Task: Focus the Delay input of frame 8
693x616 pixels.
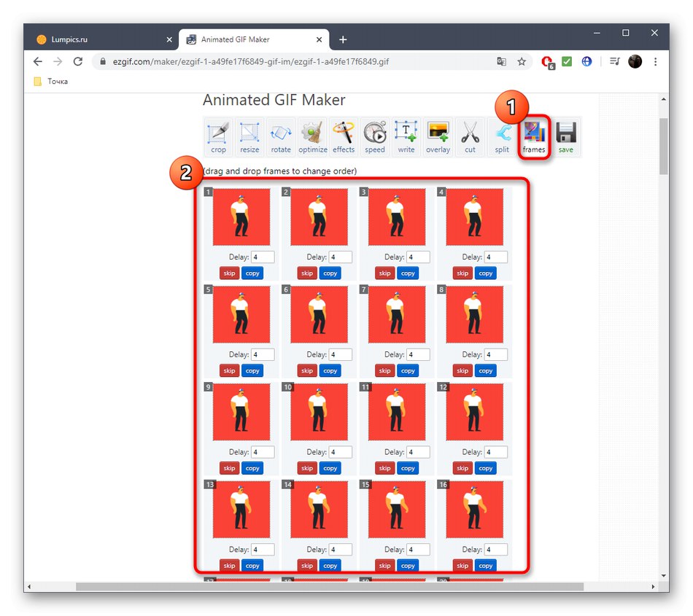Action: [x=496, y=354]
